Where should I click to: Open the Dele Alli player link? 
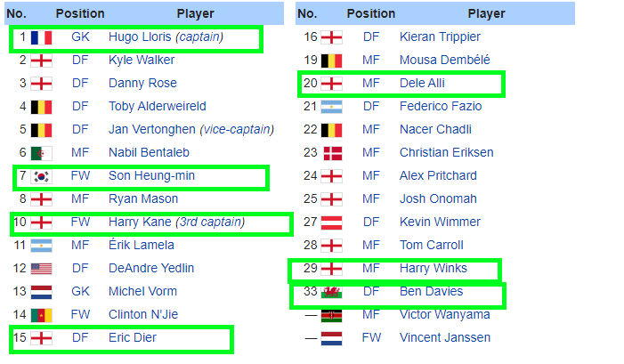[422, 83]
